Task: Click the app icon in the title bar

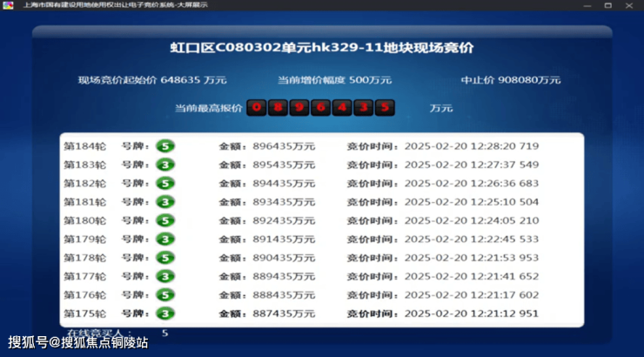Action: point(8,5)
